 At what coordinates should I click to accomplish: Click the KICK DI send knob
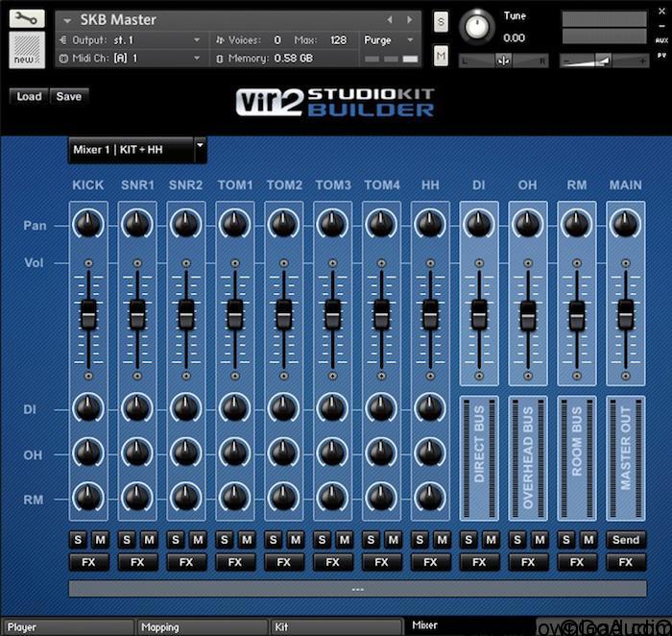coord(88,408)
